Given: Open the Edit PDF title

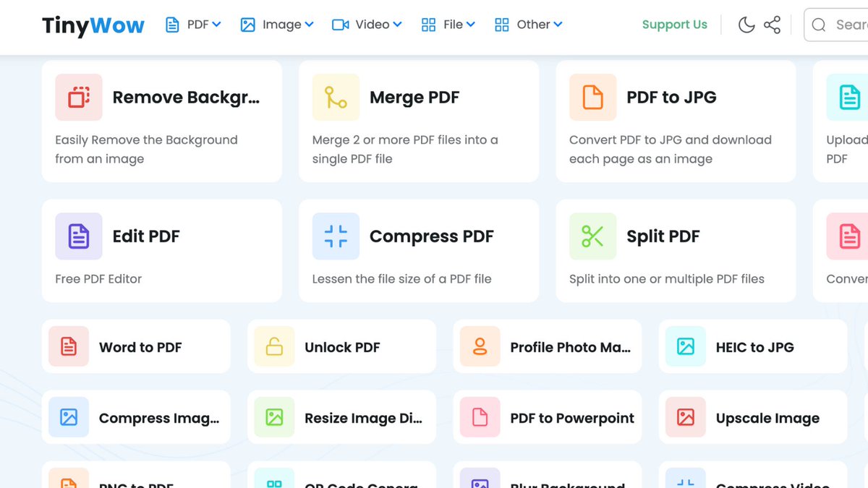Looking at the screenshot, I should tap(146, 236).
